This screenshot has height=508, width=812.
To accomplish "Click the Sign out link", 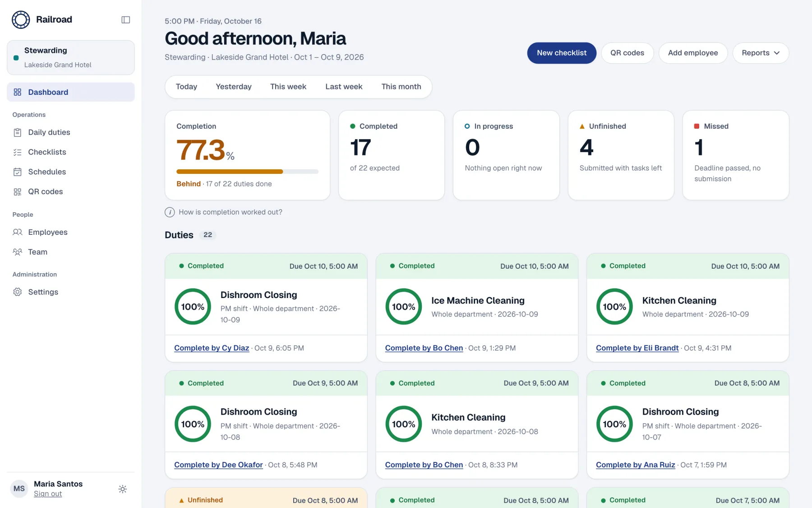I will pos(48,494).
